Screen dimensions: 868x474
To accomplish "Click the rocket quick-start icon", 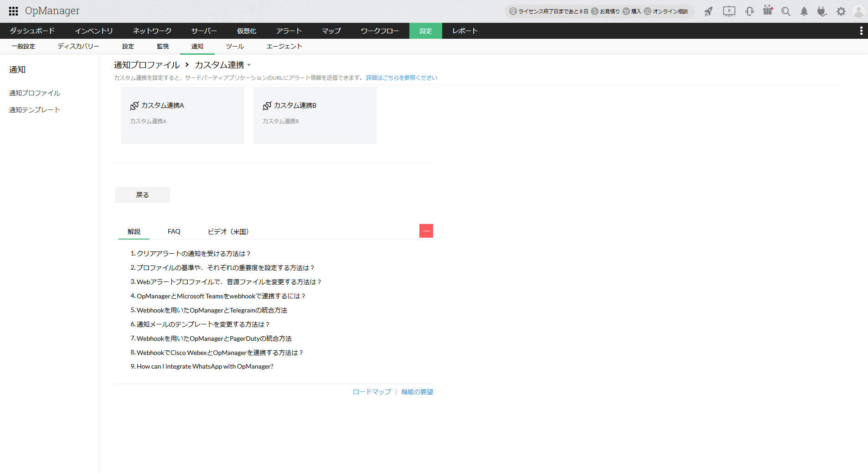I will pos(708,11).
